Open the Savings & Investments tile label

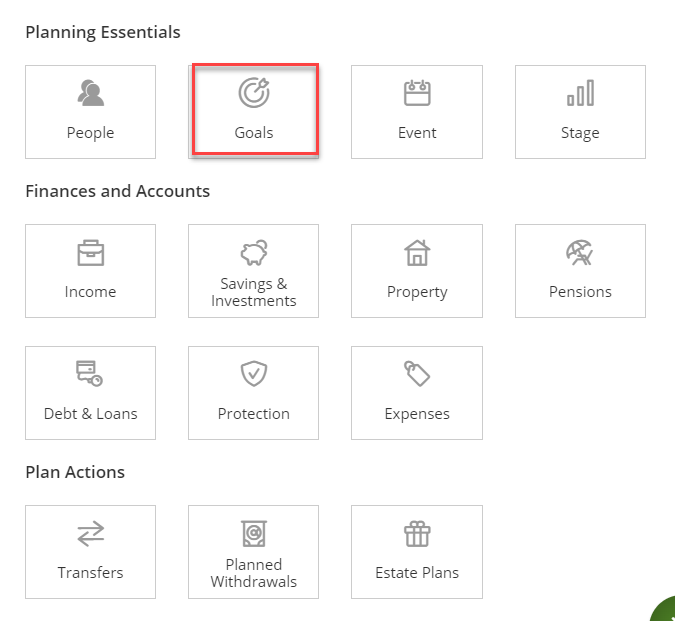point(254,292)
